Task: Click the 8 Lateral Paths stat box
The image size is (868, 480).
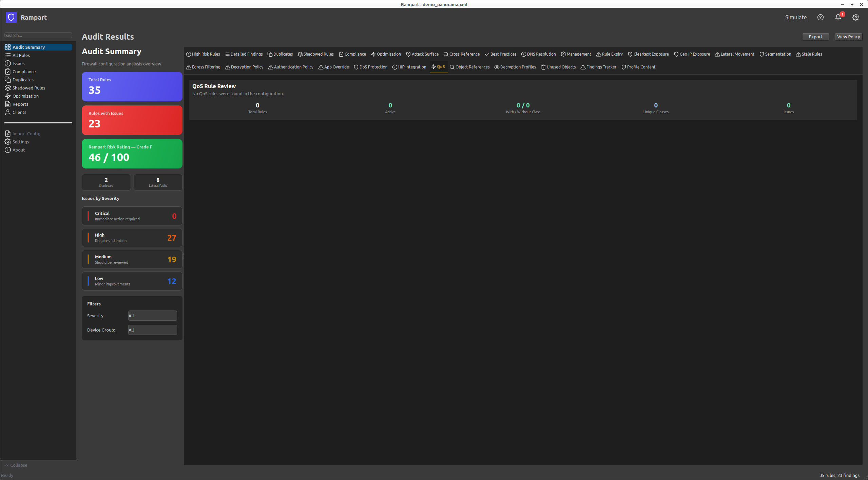Action: click(x=158, y=182)
